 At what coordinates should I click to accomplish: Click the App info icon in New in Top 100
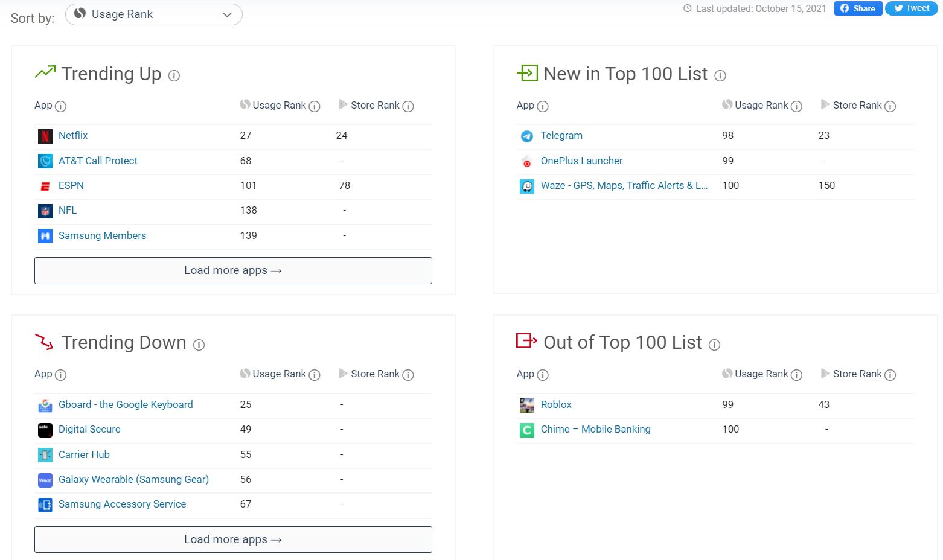point(543,107)
